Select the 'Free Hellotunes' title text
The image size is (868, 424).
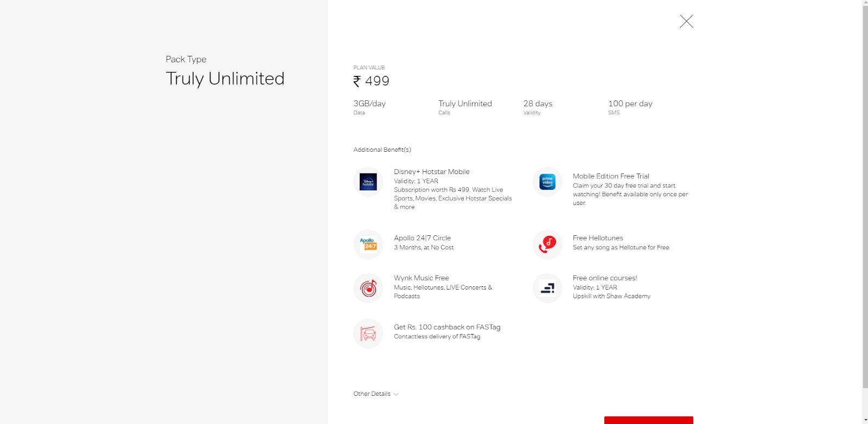(598, 238)
